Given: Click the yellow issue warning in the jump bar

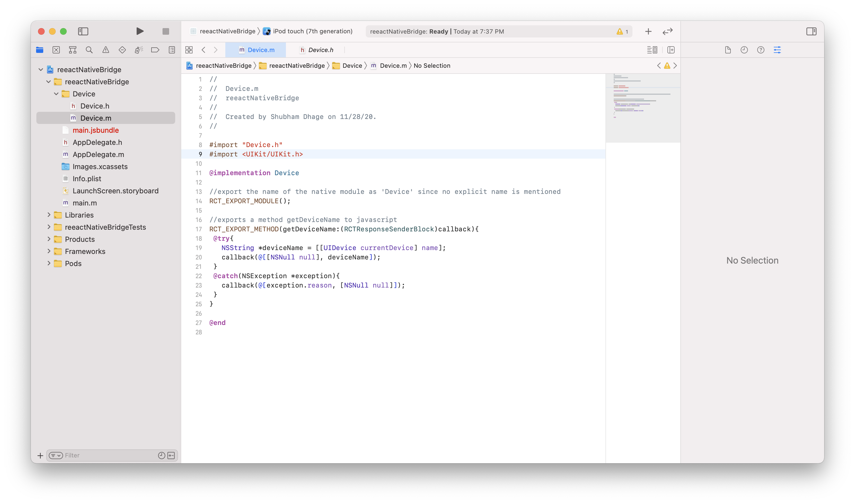Looking at the screenshot, I should point(667,66).
